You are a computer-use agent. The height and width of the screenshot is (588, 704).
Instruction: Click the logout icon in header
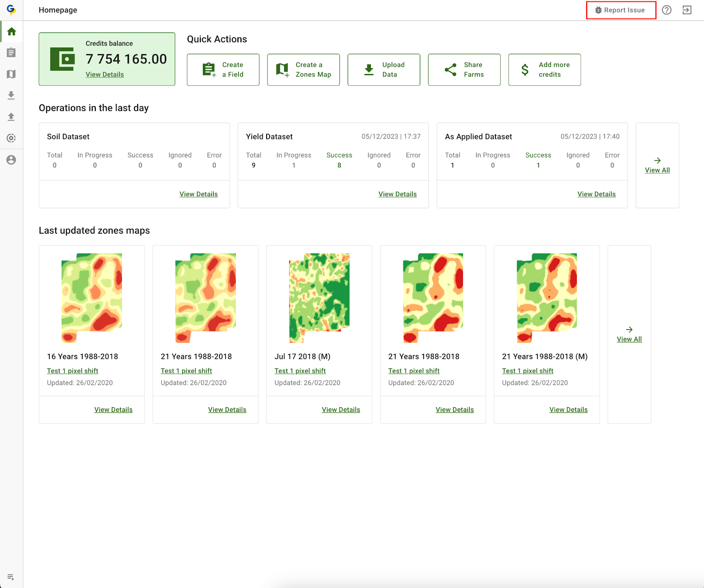click(x=687, y=10)
